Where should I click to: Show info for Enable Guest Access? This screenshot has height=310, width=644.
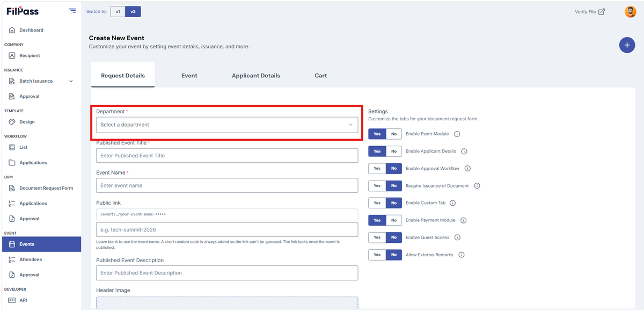[458, 237]
